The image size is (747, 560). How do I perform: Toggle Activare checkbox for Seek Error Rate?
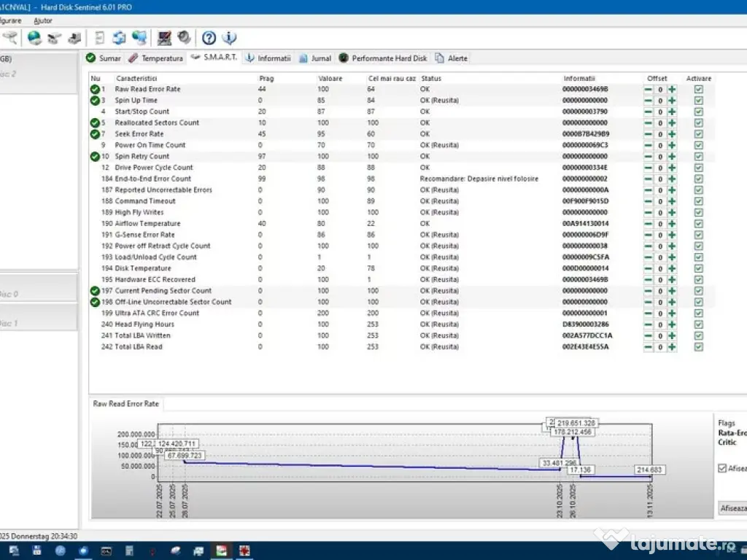coord(699,134)
